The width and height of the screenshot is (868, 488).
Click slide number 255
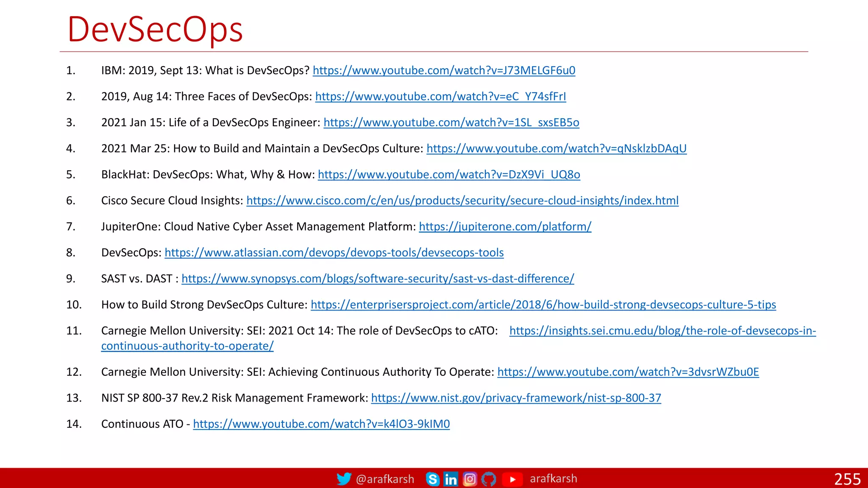pos(847,479)
